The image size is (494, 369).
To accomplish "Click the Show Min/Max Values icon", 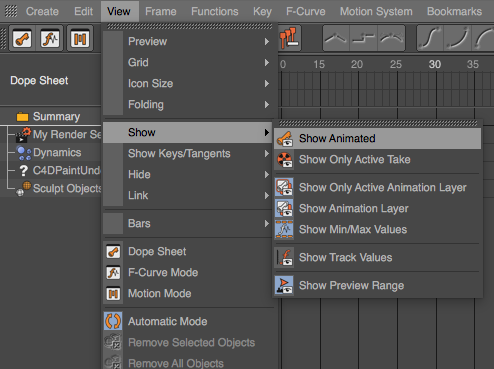I will click(284, 229).
